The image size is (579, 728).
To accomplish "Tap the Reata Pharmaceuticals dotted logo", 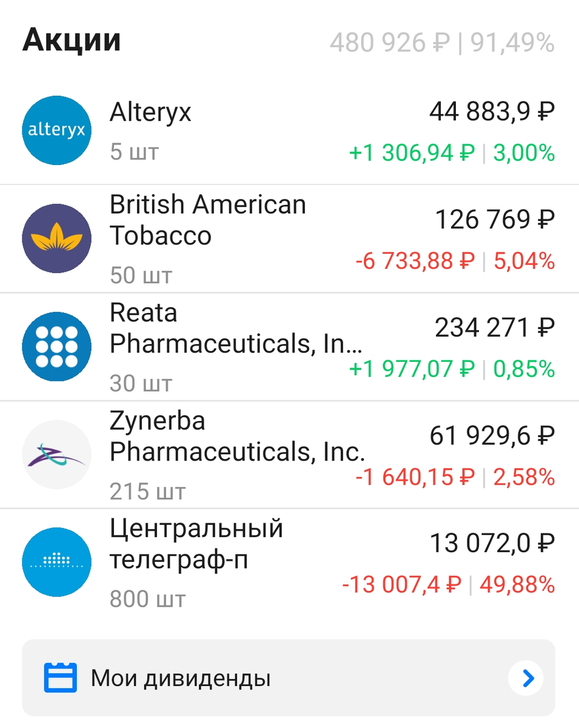I will click(x=56, y=346).
